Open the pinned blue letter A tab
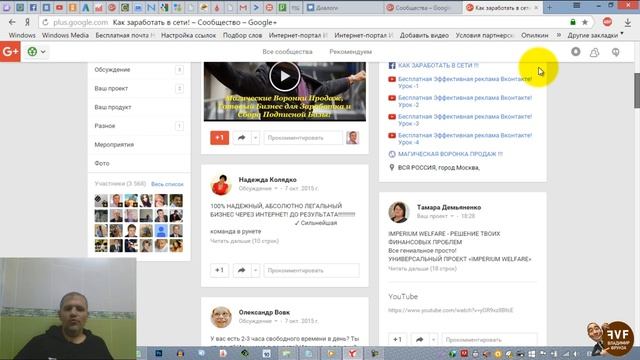This screenshot has height=360, width=640. click(x=85, y=7)
